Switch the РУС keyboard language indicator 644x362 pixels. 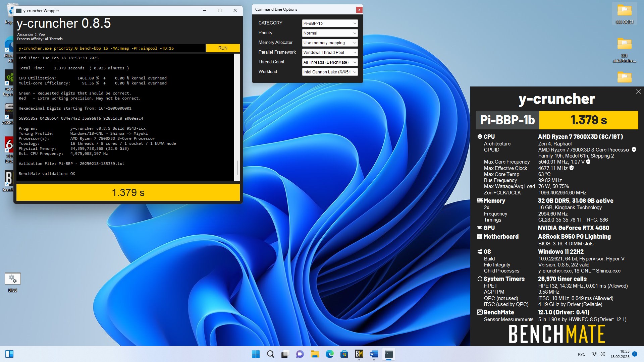[x=581, y=354]
